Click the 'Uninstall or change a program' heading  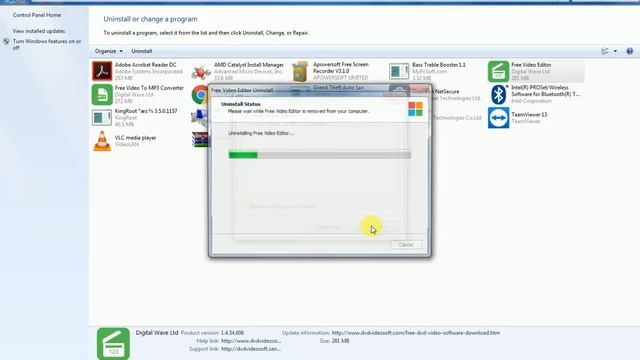(x=150, y=19)
